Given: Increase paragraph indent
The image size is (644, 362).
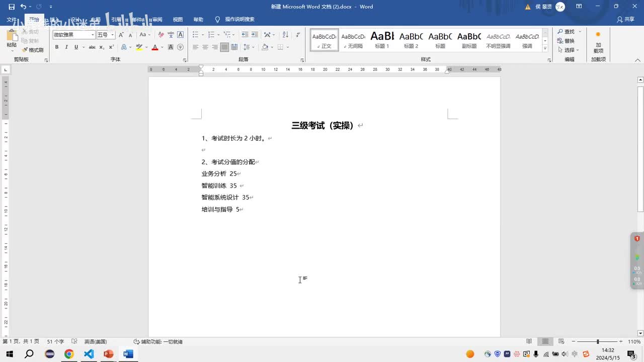Looking at the screenshot, I should coord(255,35).
